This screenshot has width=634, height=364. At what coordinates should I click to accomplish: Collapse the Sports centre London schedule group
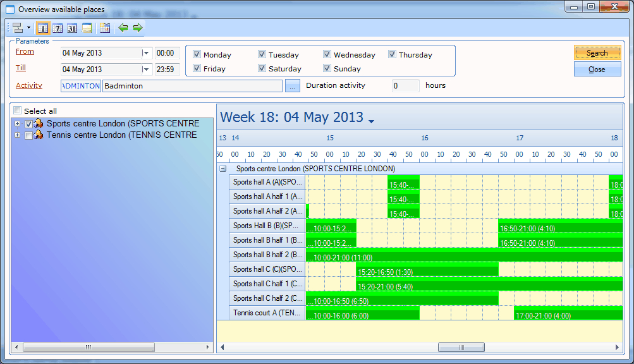[223, 169]
